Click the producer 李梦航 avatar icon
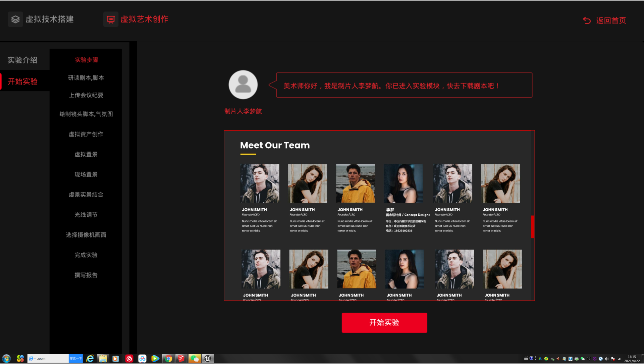The image size is (644, 364). tap(243, 85)
